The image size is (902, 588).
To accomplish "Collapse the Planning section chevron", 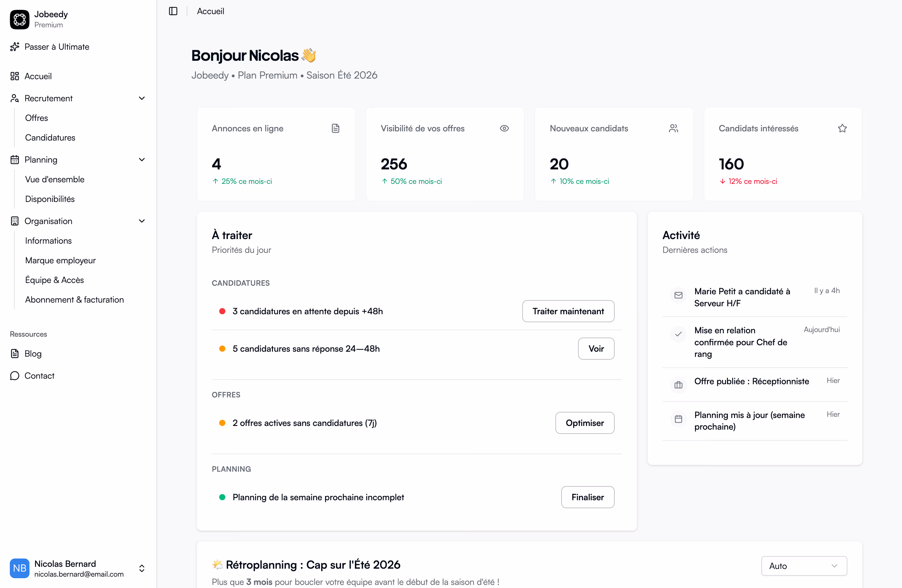I will click(x=142, y=160).
